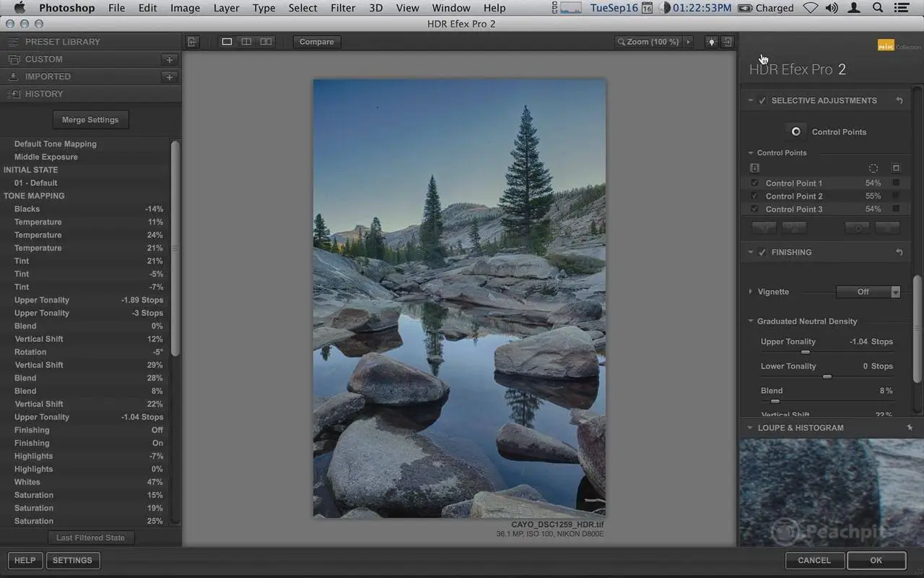The width and height of the screenshot is (924, 578).
Task: Collapse the Control Points list
Action: [x=751, y=152]
